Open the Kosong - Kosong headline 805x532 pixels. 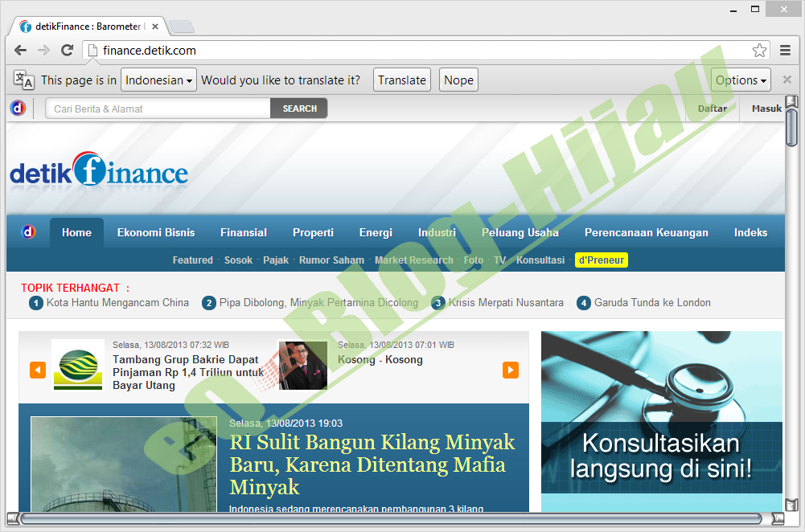(x=380, y=360)
